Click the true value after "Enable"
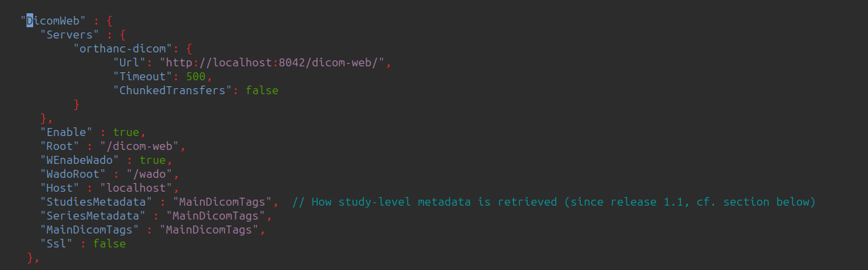This screenshot has height=270, width=868. click(126, 132)
